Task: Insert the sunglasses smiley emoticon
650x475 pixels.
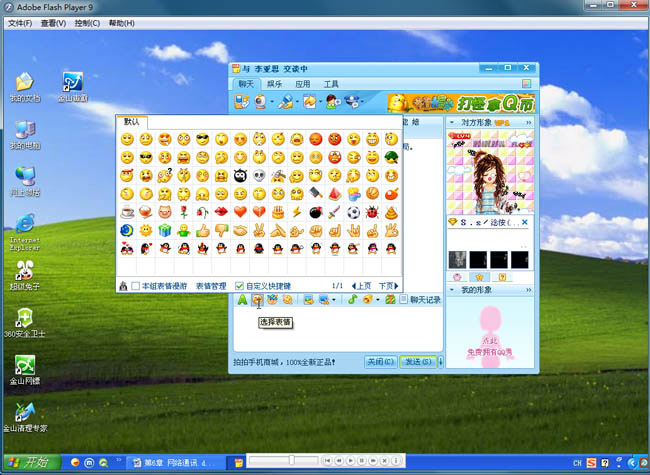Action: tap(202, 139)
